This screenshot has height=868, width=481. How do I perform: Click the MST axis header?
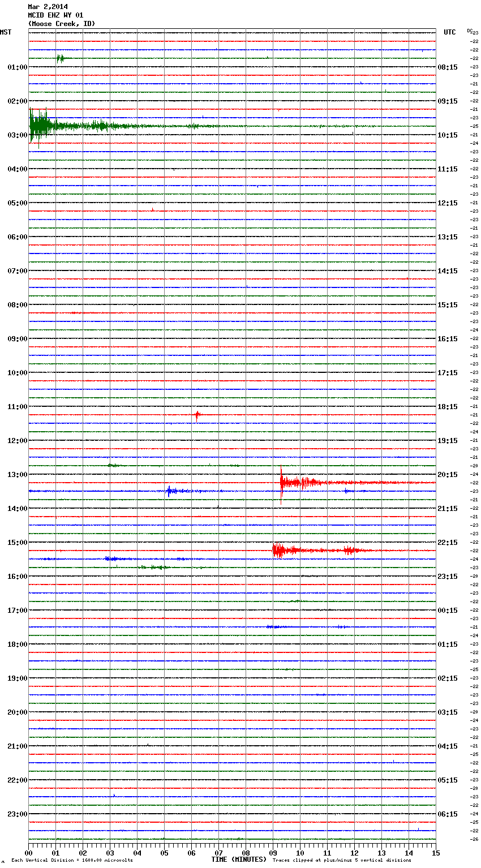point(6,32)
